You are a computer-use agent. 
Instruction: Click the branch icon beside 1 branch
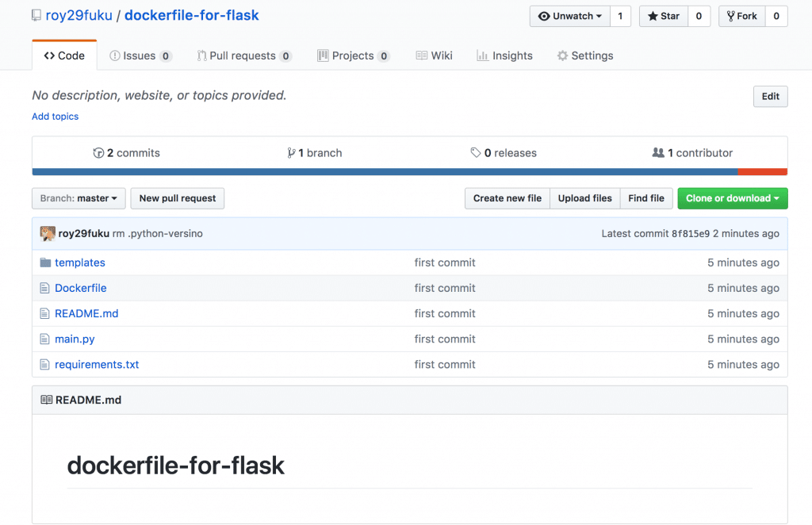(x=291, y=153)
